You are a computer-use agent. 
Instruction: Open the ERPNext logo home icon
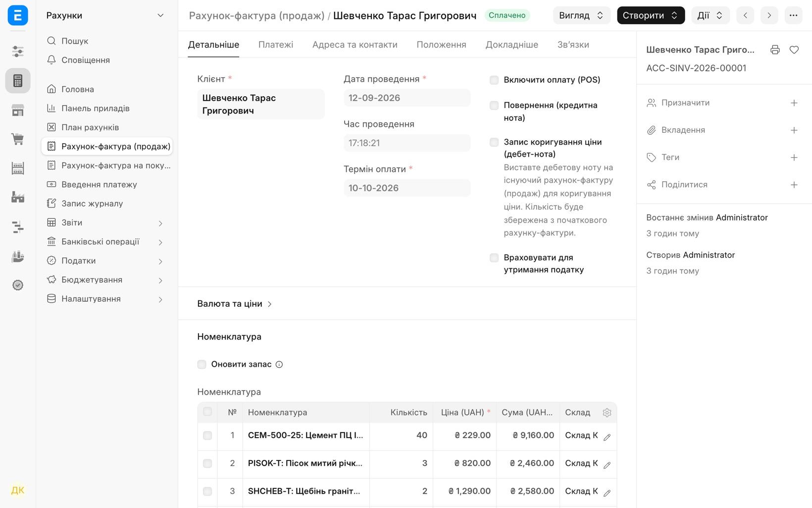click(x=18, y=15)
